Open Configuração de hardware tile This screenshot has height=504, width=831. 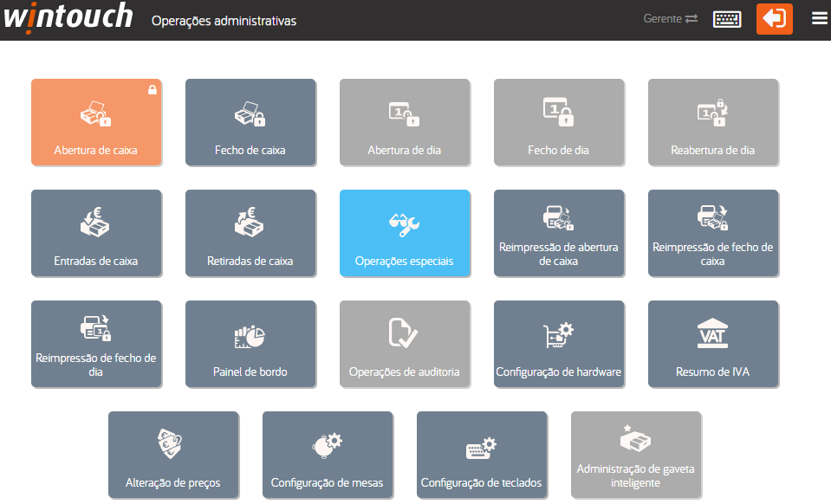click(x=559, y=344)
